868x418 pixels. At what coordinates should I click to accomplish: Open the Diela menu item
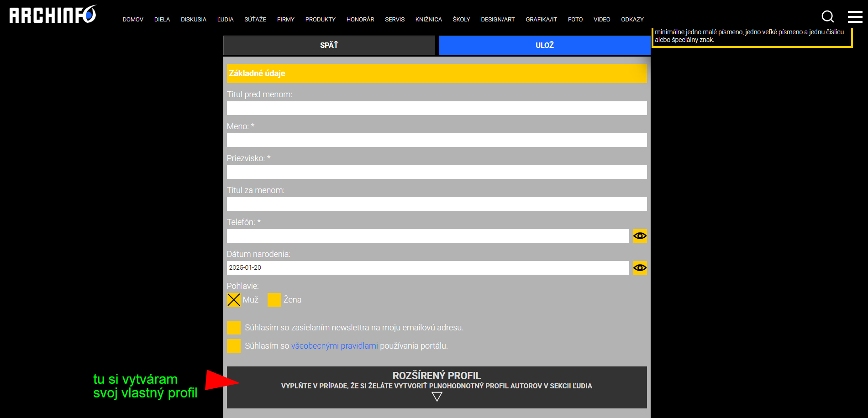[x=162, y=20]
